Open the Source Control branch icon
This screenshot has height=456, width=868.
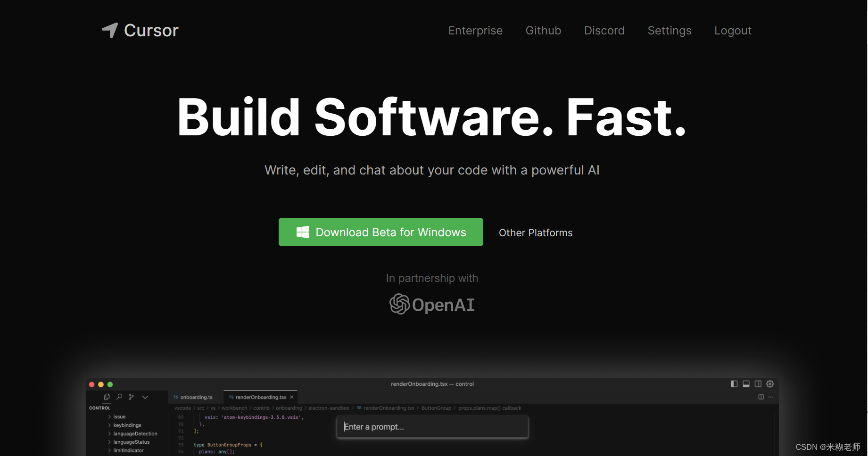(x=132, y=397)
